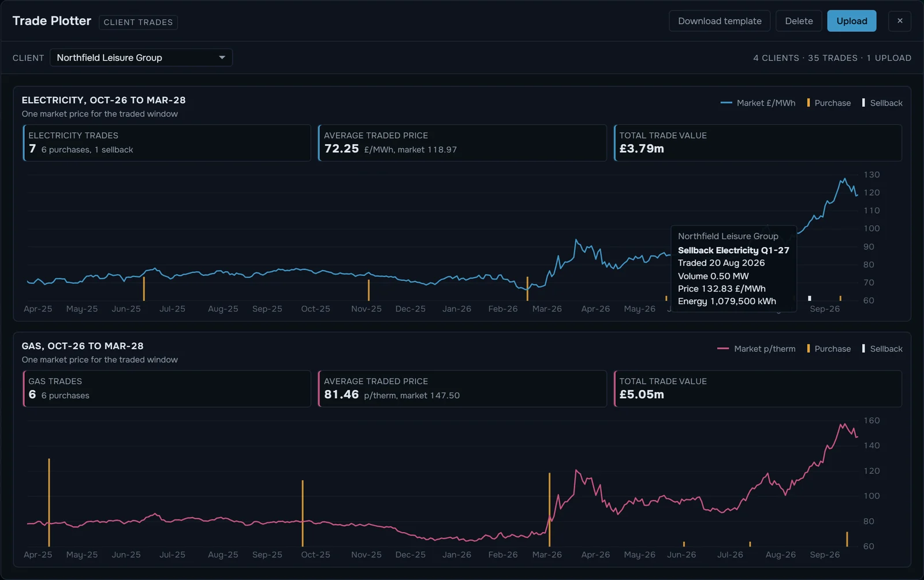The width and height of the screenshot is (924, 580).
Task: Click 'Sellback Electricity Q1-27' in tooltip
Action: (733, 250)
